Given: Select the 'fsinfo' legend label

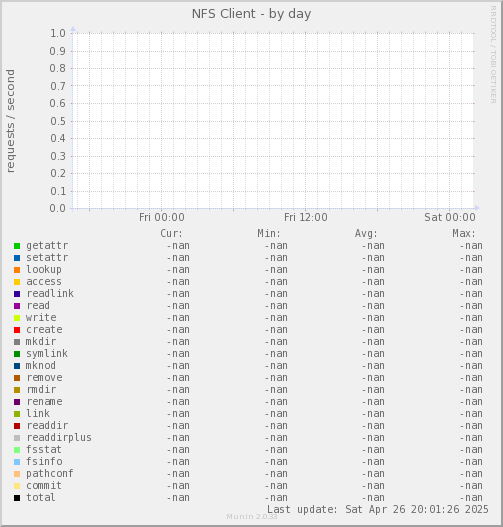Looking at the screenshot, I should point(44,461).
